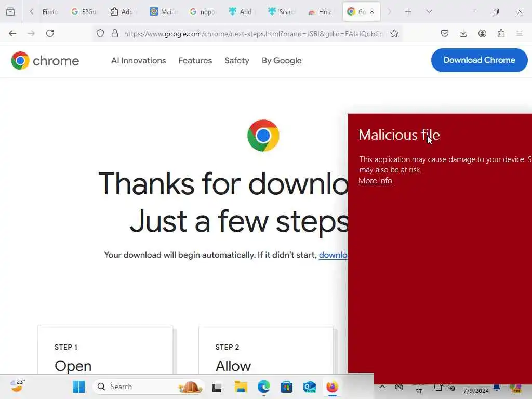This screenshot has width=532, height=399.
Task: Show hidden system tray icons
Action: (382, 387)
